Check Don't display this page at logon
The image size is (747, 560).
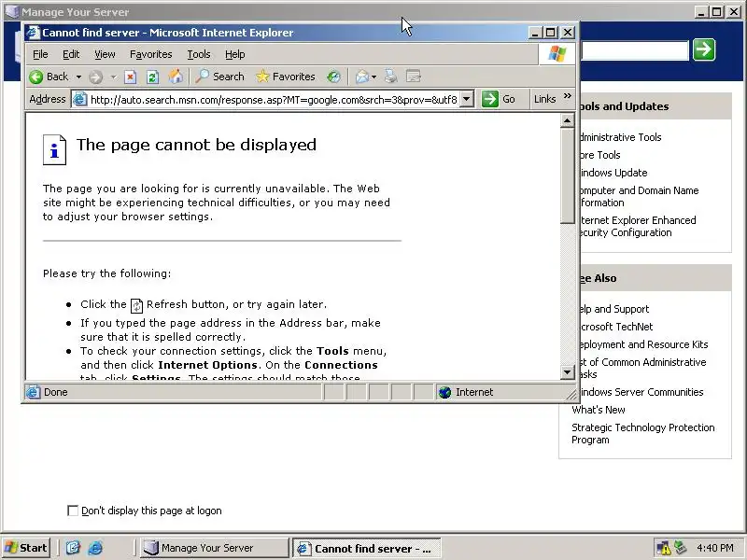[73, 511]
